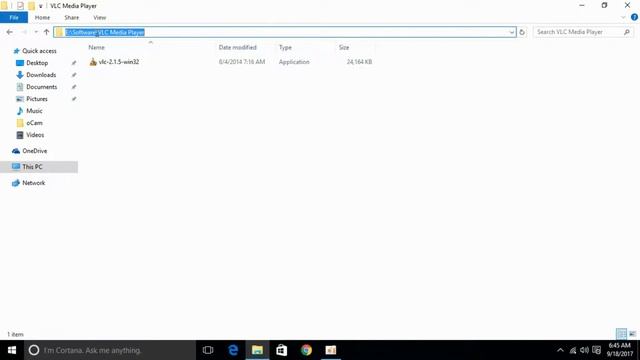The width and height of the screenshot is (640, 360).
Task: Open Music in the navigation pane
Action: coord(34,111)
